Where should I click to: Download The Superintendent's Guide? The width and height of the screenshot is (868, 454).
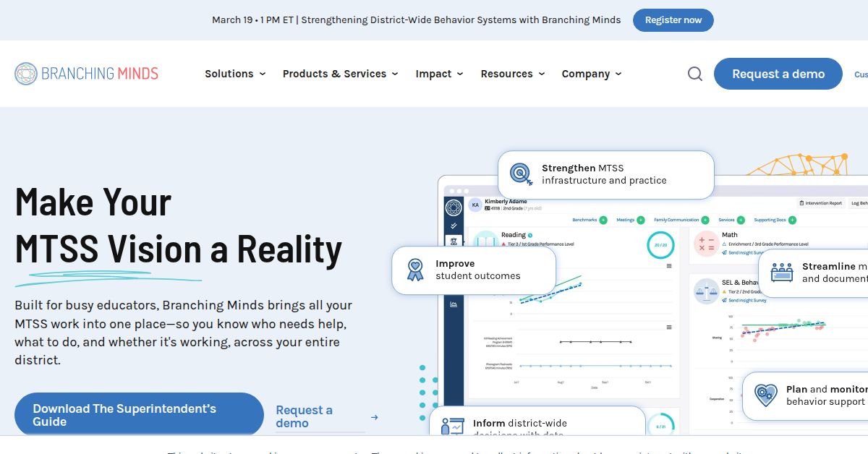(139, 415)
